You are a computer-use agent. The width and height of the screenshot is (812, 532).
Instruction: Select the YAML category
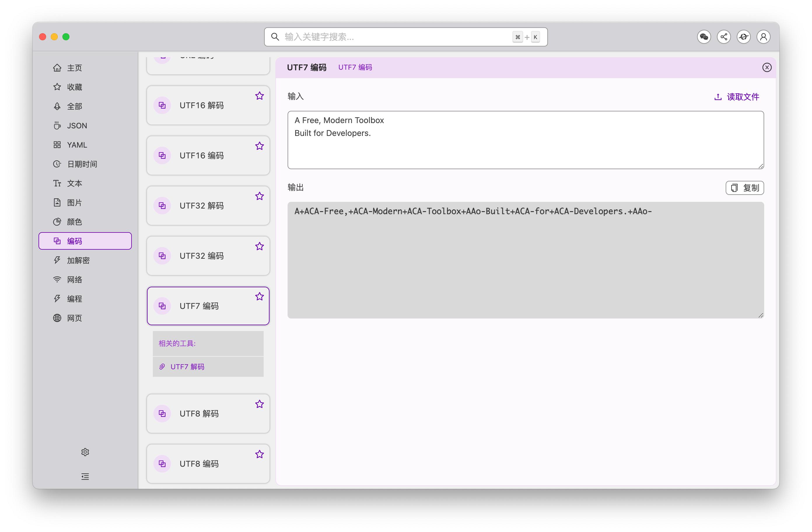(85, 145)
